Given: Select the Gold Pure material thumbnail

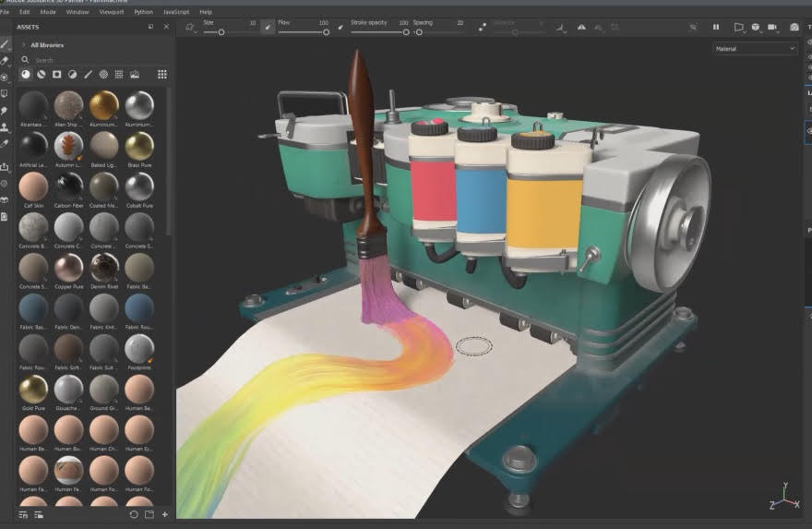Looking at the screenshot, I should (x=33, y=389).
